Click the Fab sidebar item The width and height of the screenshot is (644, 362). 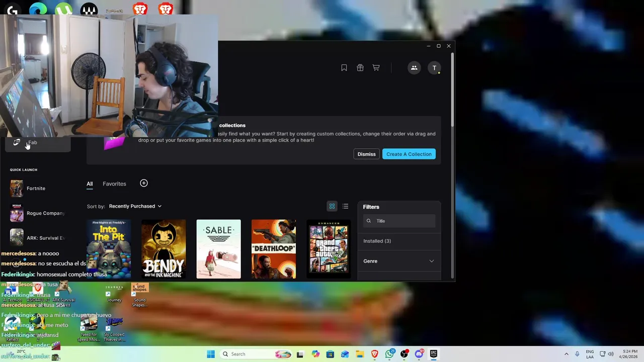pos(38,143)
